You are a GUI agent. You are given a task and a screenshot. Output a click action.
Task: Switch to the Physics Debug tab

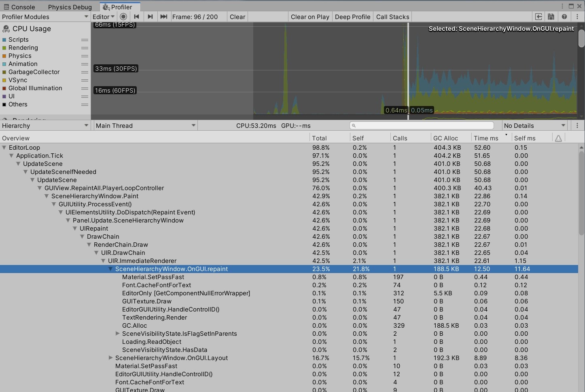[70, 7]
